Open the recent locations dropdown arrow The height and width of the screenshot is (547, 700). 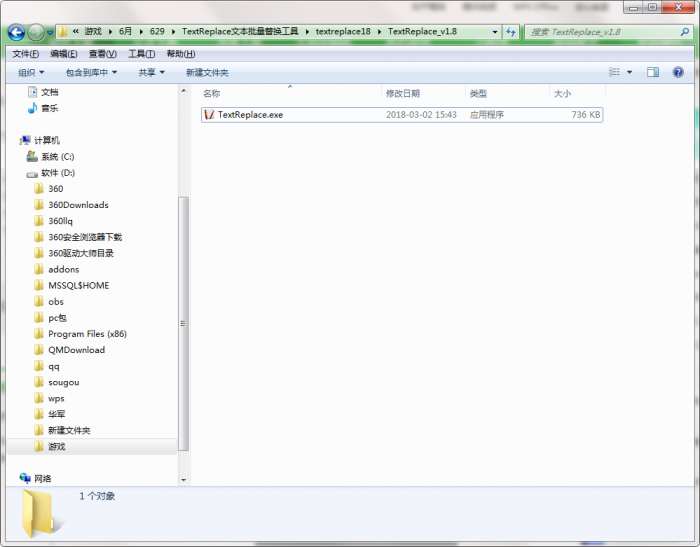coord(50,32)
